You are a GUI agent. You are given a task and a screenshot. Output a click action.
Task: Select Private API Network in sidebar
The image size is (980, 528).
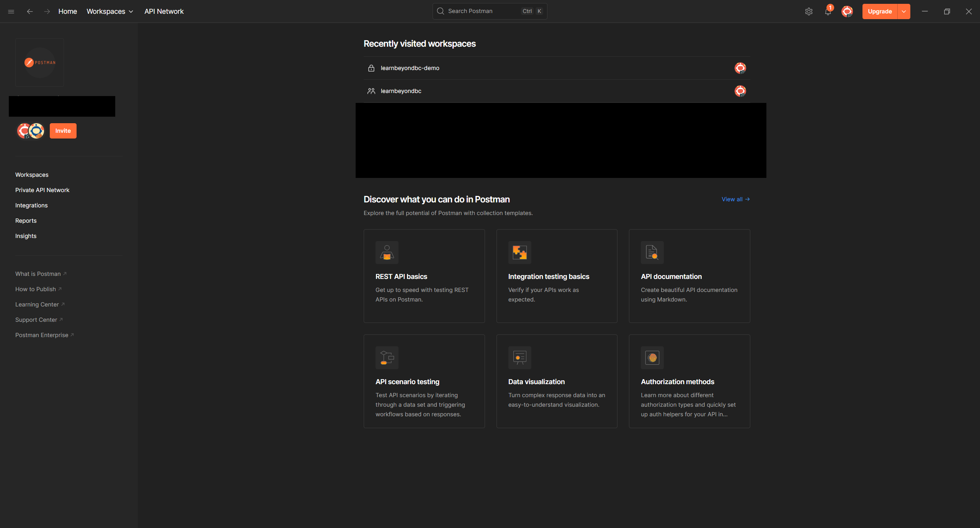pyautogui.click(x=42, y=190)
